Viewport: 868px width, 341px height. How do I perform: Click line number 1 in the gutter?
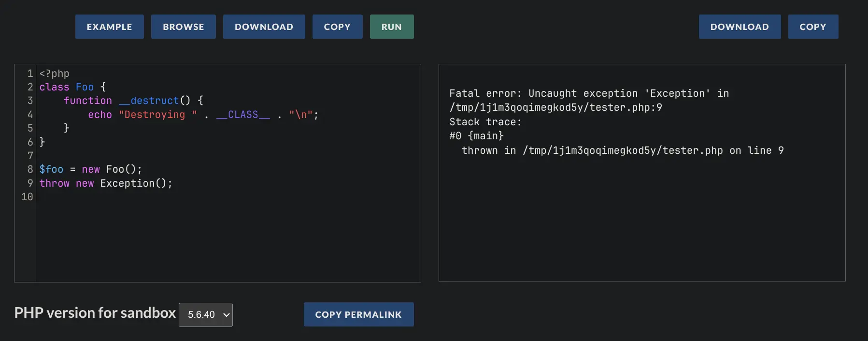(30, 74)
